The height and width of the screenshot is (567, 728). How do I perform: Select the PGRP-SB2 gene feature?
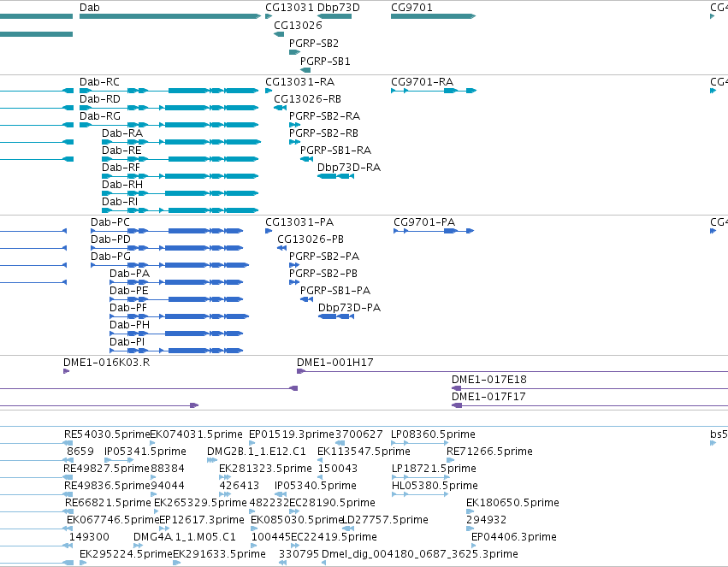[x=294, y=52]
